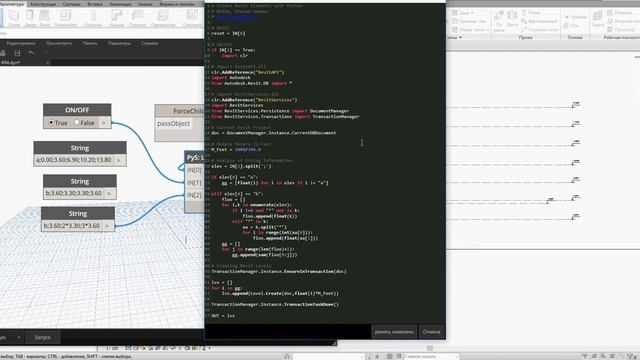This screenshot has width=640, height=360.
Task: Click the b;3.60;3.30;3.30;3.60 string field
Action: [x=73, y=193]
